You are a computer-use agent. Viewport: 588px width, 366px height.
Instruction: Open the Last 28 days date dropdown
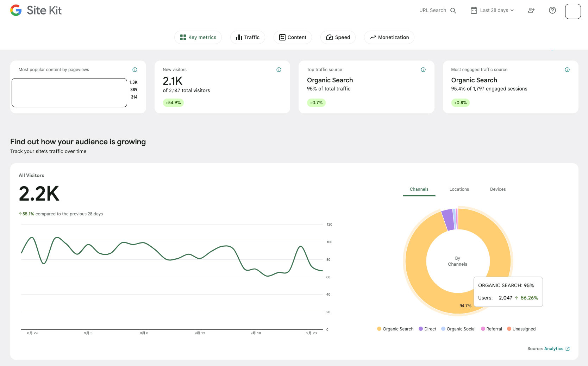(492, 11)
